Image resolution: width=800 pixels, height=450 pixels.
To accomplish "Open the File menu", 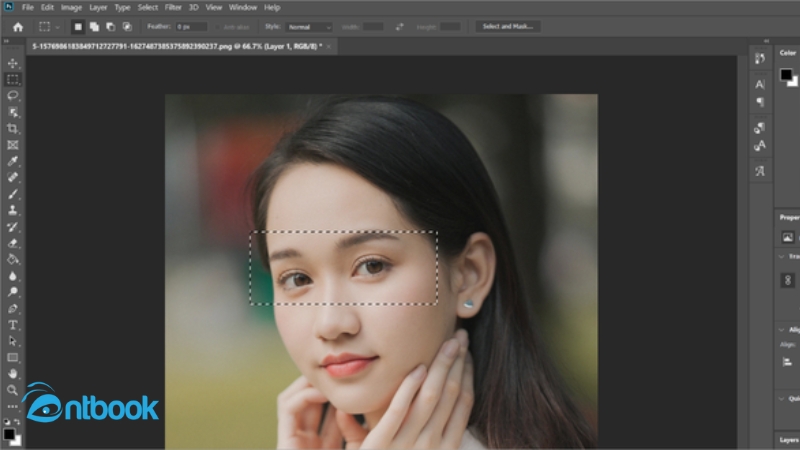I will (28, 8).
